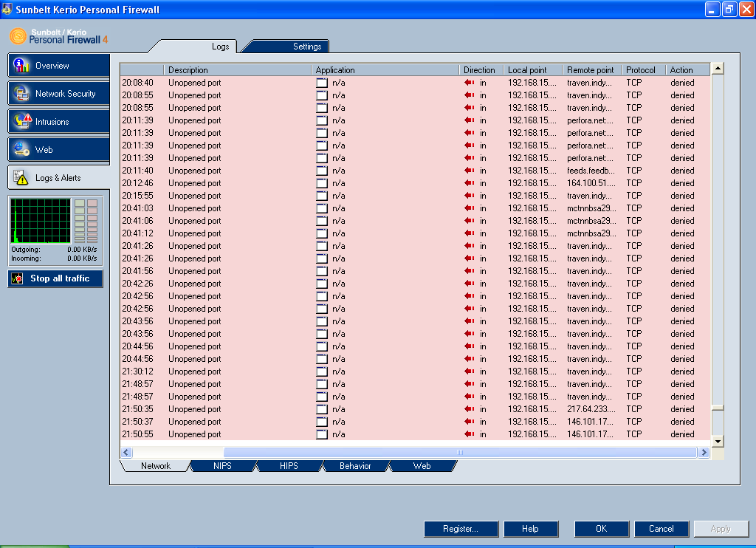Click application icon in 20:08:40 log row
Viewport: 756px width, 548px height.
tap(321, 83)
